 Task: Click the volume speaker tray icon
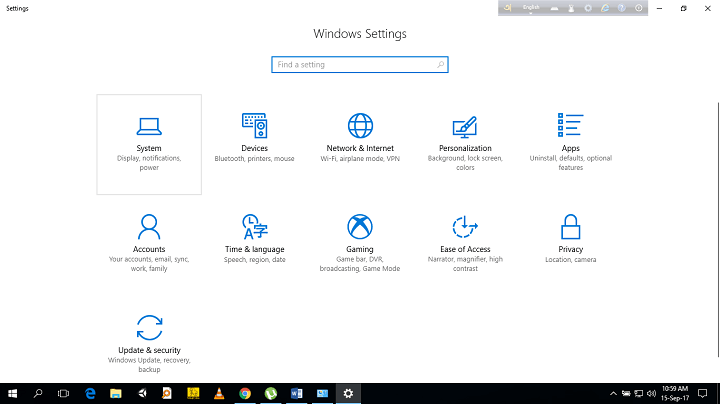point(651,393)
